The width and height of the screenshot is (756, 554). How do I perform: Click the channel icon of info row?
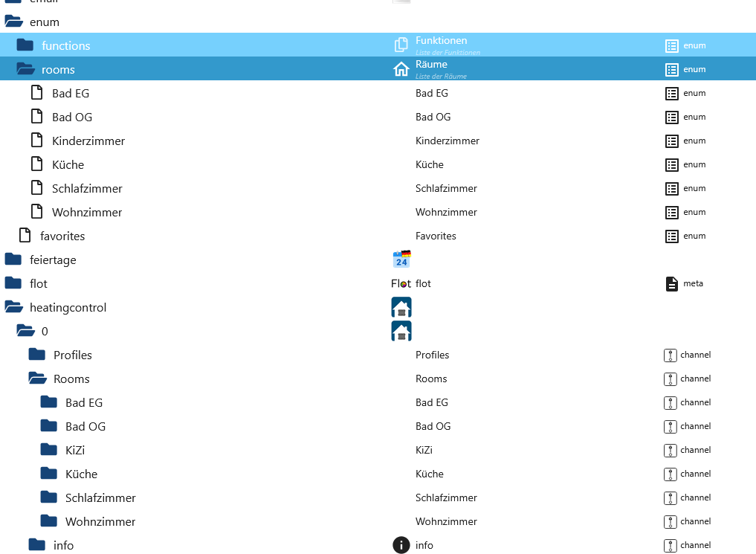(x=671, y=545)
